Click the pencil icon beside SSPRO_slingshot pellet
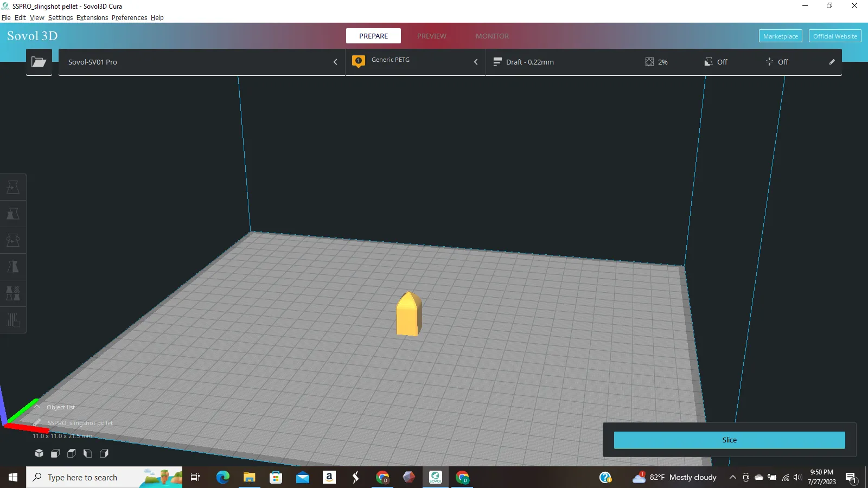This screenshot has height=488, width=868. (x=37, y=422)
